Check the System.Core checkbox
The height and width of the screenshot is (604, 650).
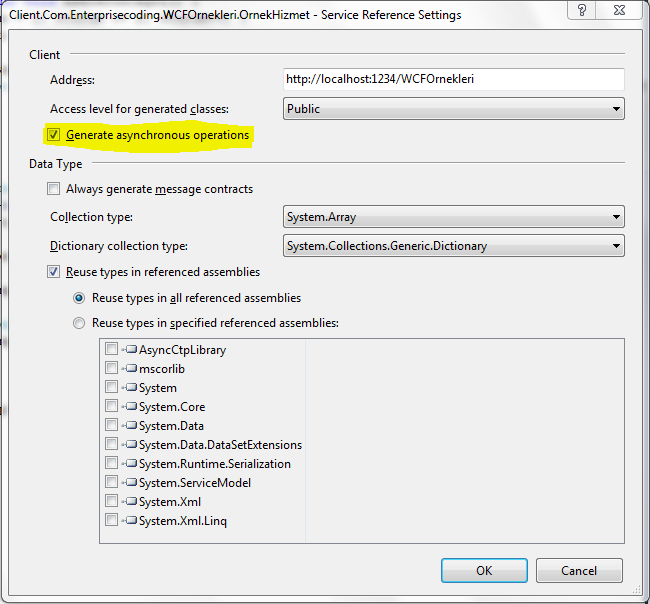[112, 405]
